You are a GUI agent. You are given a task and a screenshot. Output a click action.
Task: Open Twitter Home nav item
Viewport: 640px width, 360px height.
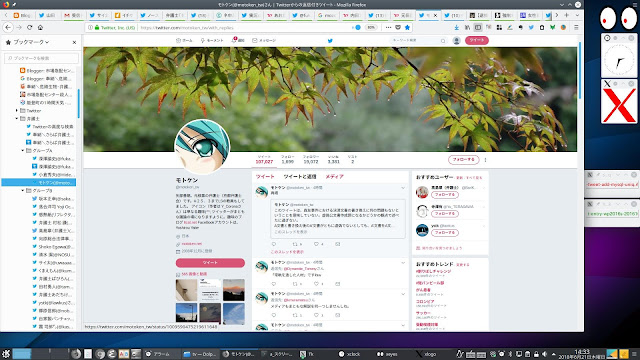184,40
